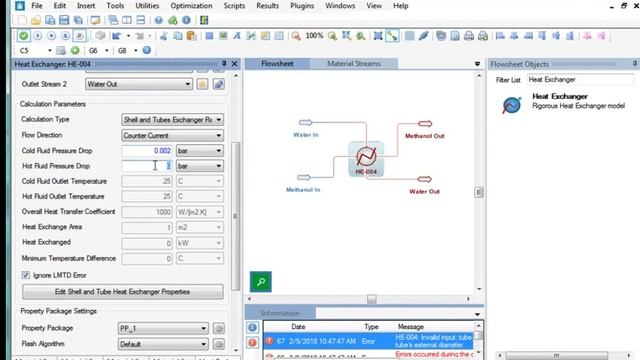Open the Plugins menu
Image resolution: width=640 pixels, height=360 pixels.
[x=302, y=6]
